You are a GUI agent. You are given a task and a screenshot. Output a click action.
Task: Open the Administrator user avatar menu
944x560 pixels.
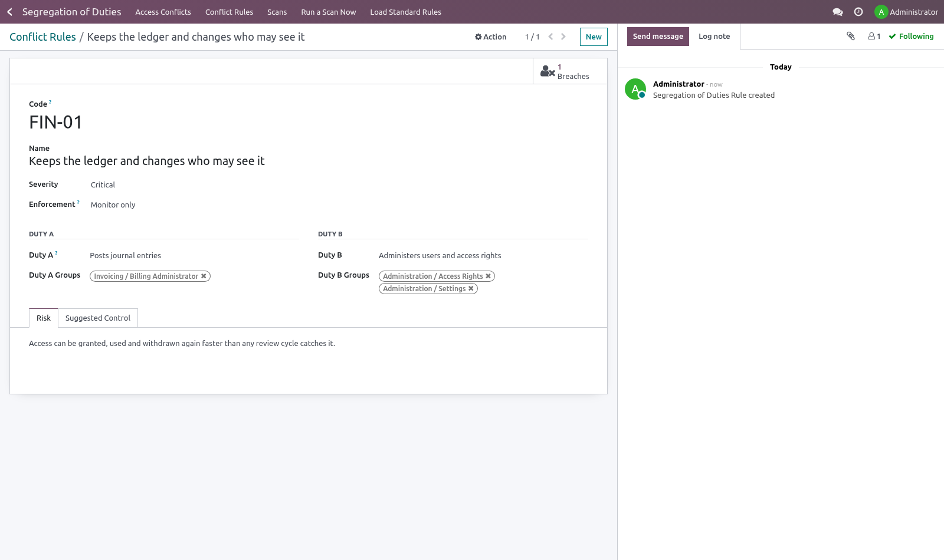pos(906,12)
